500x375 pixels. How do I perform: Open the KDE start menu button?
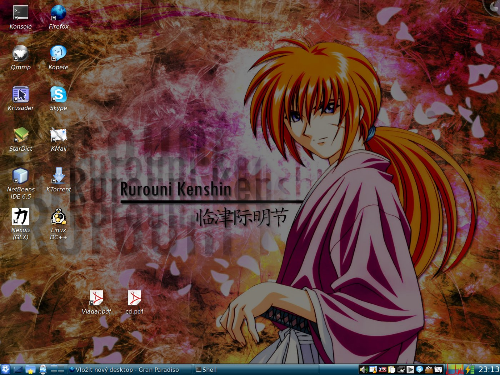point(6,369)
